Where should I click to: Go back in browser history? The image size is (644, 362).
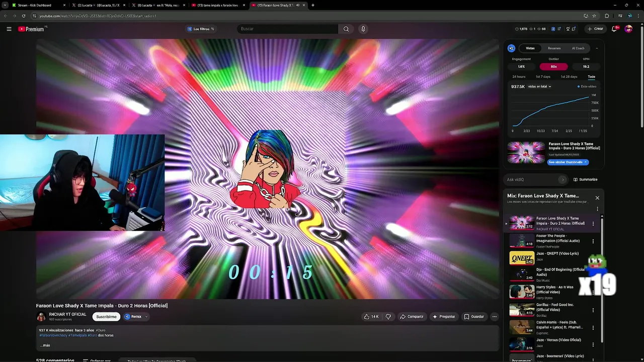[x=6, y=16]
